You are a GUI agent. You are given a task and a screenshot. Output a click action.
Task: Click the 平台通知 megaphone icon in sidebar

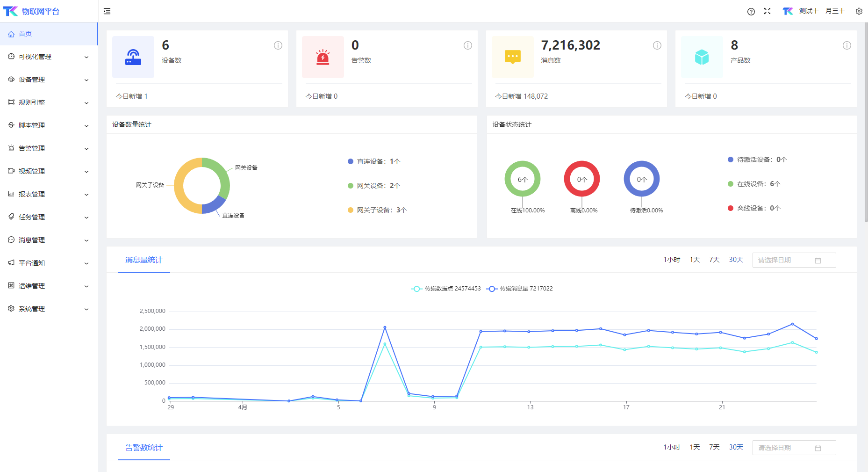pyautogui.click(x=11, y=263)
